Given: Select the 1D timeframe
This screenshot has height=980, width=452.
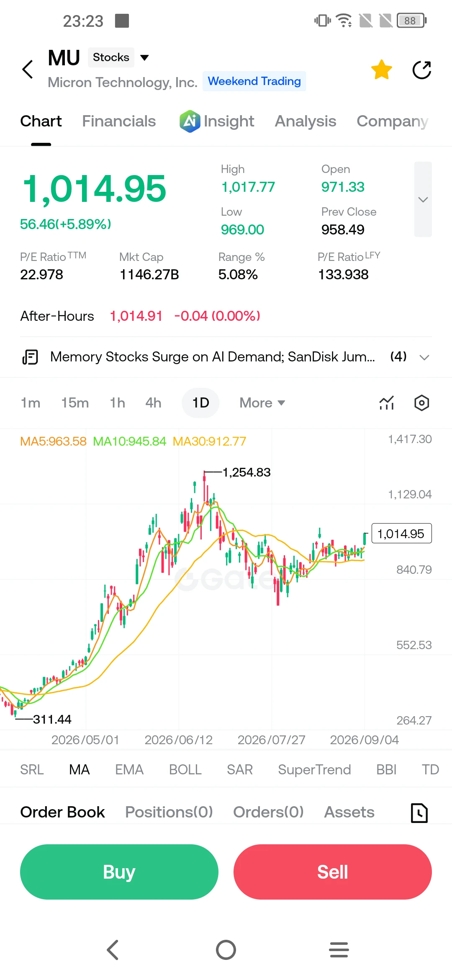Looking at the screenshot, I should tap(200, 403).
